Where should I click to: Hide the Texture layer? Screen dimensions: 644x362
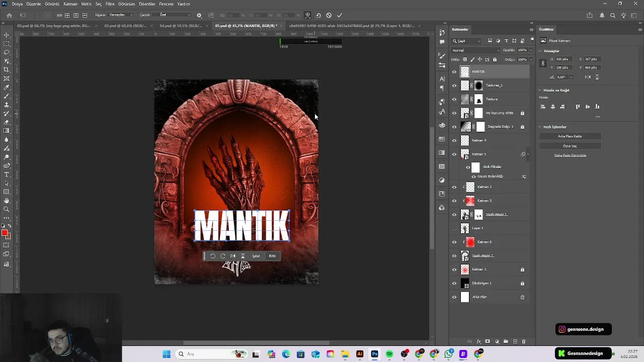(x=454, y=99)
